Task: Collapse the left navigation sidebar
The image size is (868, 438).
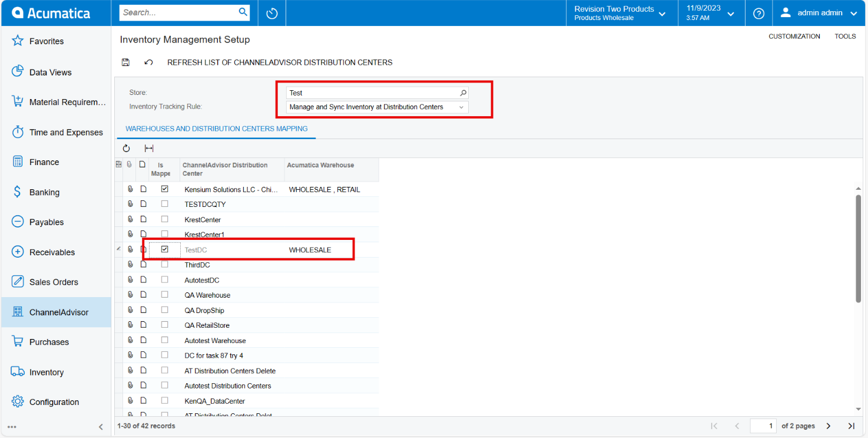Action: coord(101,427)
